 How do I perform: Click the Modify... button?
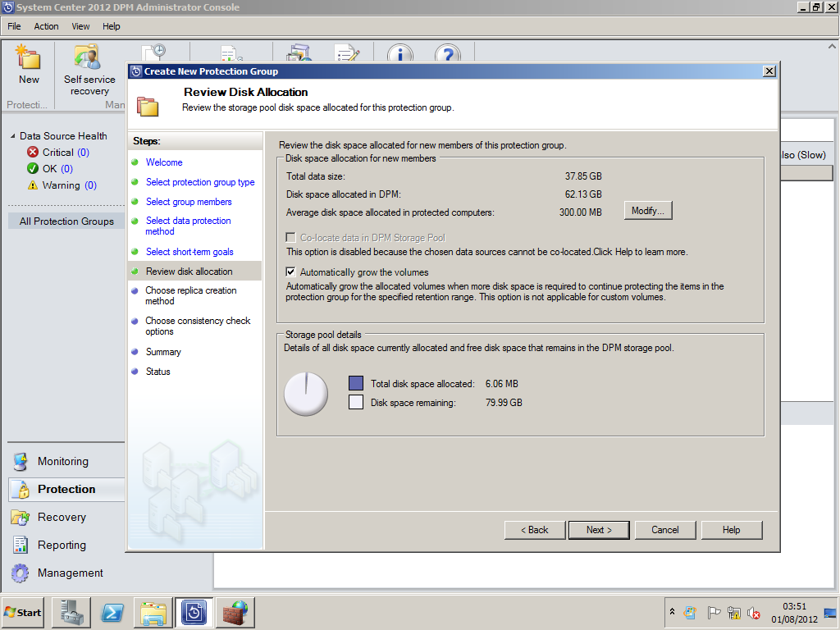pos(648,211)
